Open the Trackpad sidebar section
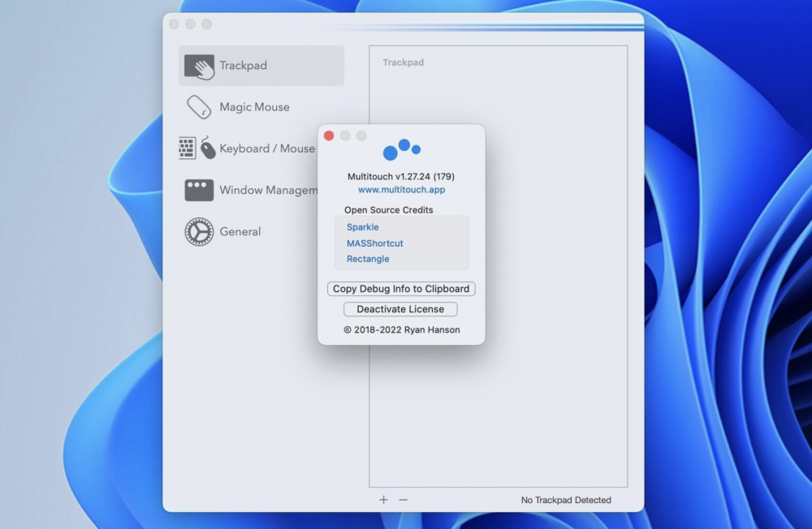The height and width of the screenshot is (529, 812). click(261, 65)
